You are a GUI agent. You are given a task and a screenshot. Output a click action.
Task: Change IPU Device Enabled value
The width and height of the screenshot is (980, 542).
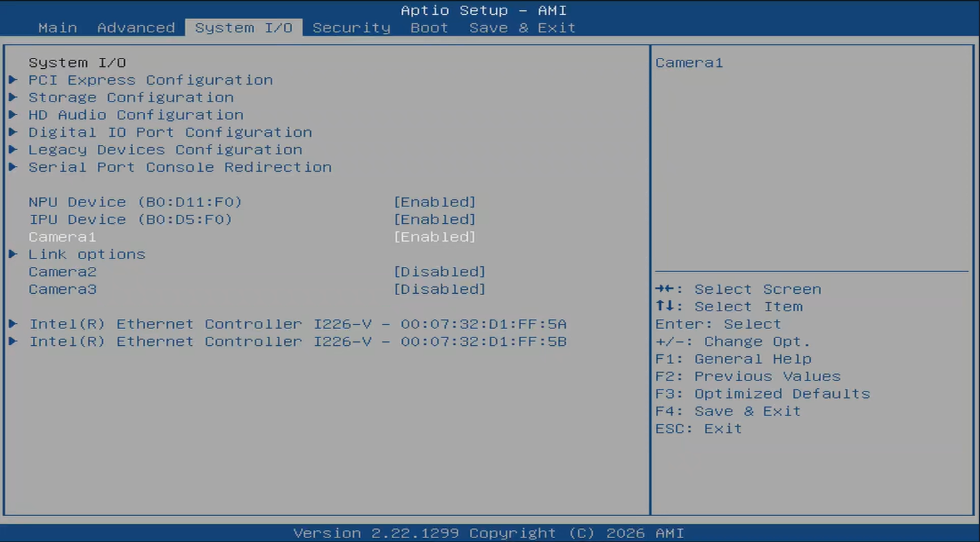(x=434, y=219)
